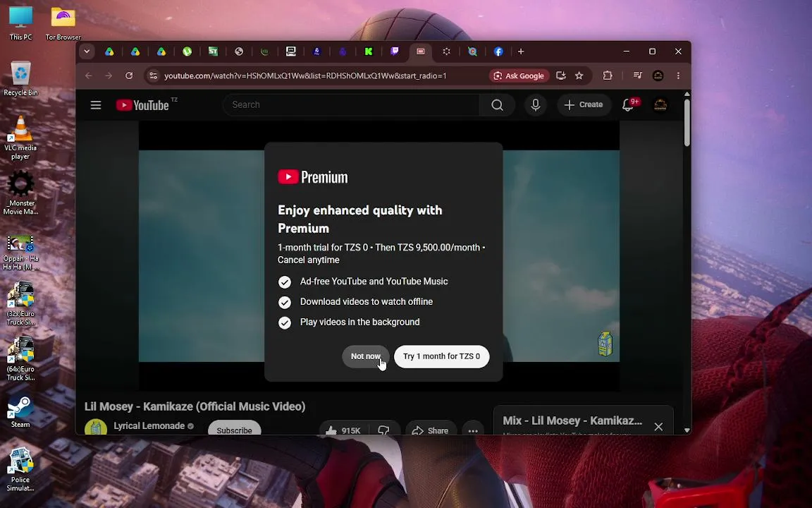Click the Lyrical Lemonade channel name
The width and height of the screenshot is (812, 508).
pyautogui.click(x=149, y=425)
